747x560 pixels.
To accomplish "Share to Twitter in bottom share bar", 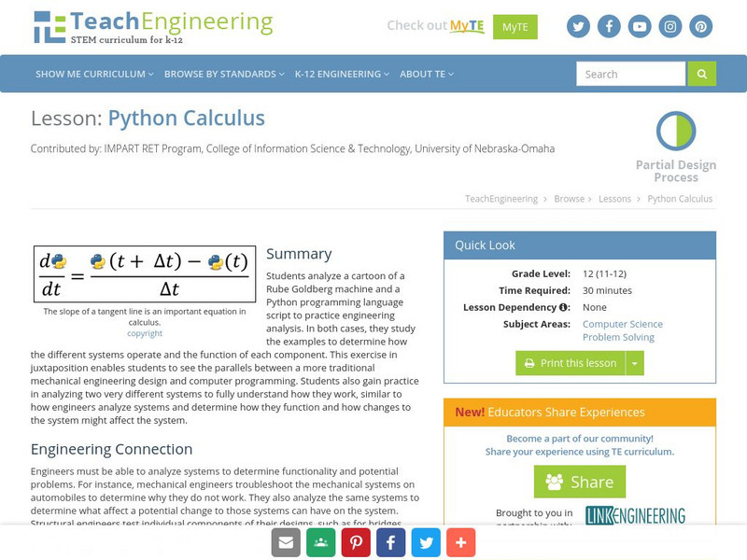I will tap(426, 542).
